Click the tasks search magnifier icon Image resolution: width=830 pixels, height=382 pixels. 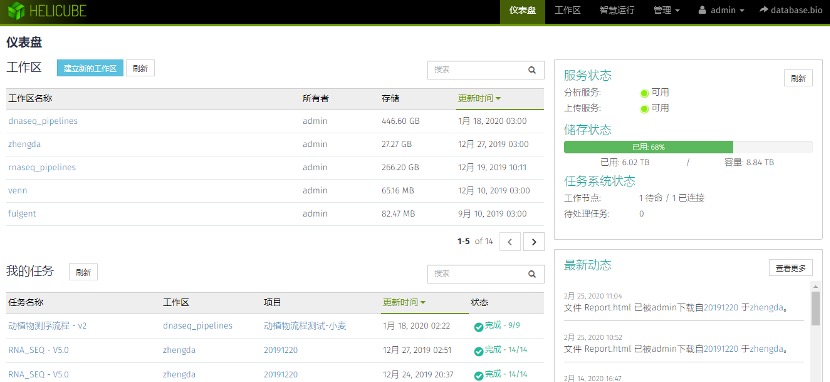531,274
